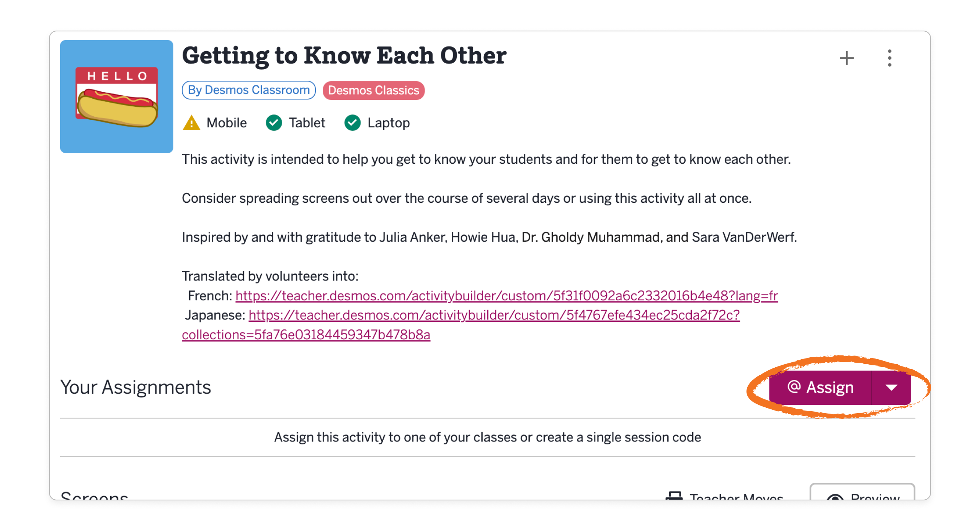Viewport: 980px width, 531px height.
Task: Open the By Desmos Classroom profile
Action: [x=249, y=90]
